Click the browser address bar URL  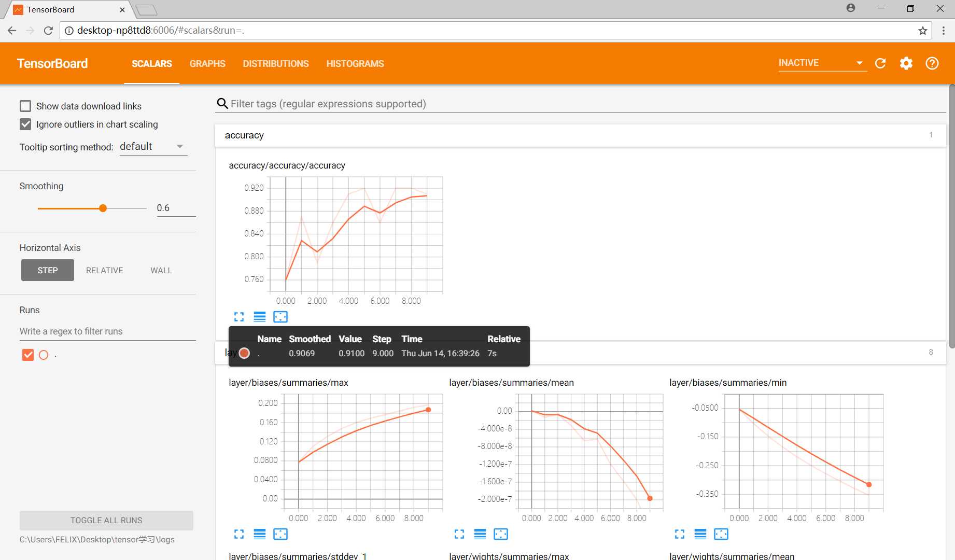pyautogui.click(x=161, y=31)
